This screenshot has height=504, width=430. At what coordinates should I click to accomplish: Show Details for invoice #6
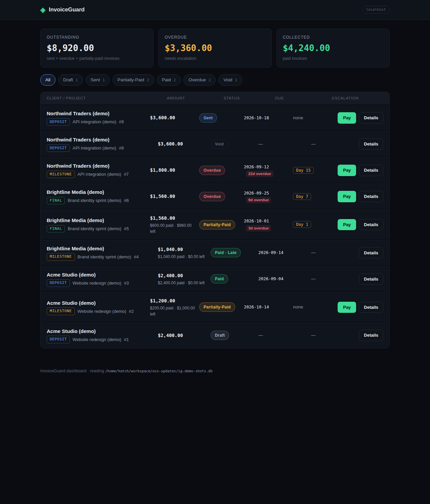tap(371, 197)
